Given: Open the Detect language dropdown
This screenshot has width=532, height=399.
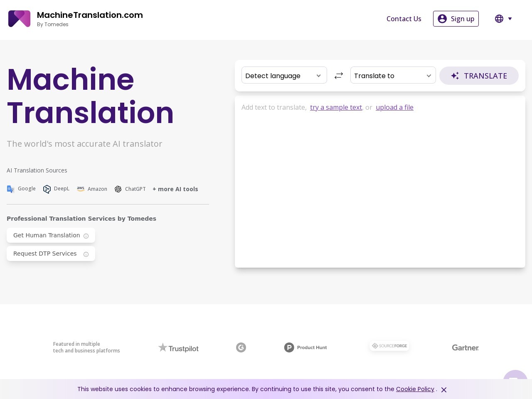Looking at the screenshot, I should [284, 75].
